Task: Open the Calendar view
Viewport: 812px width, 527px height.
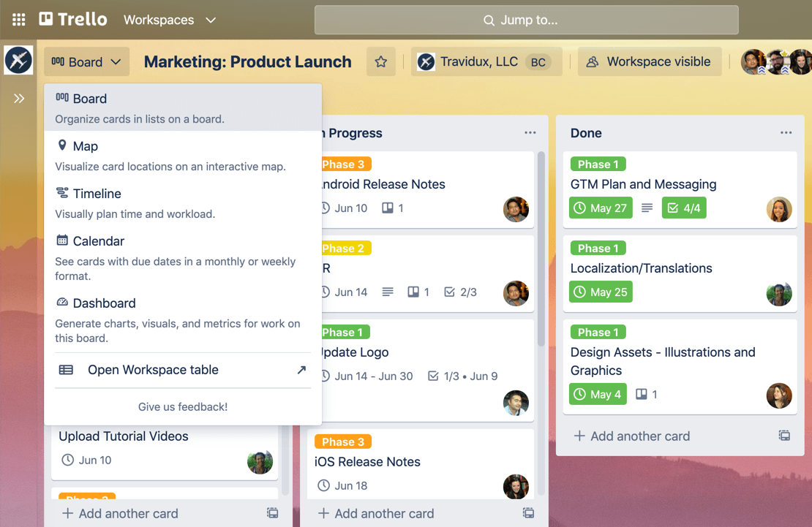Action: click(x=99, y=240)
